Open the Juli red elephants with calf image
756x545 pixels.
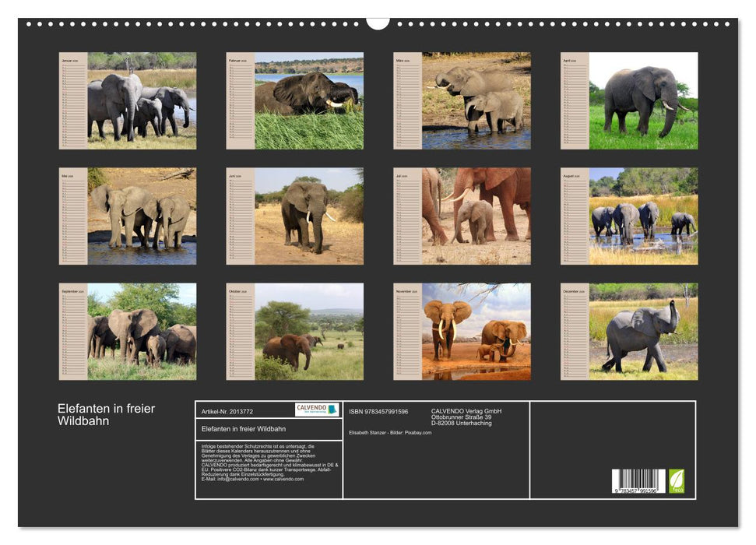click(x=476, y=216)
